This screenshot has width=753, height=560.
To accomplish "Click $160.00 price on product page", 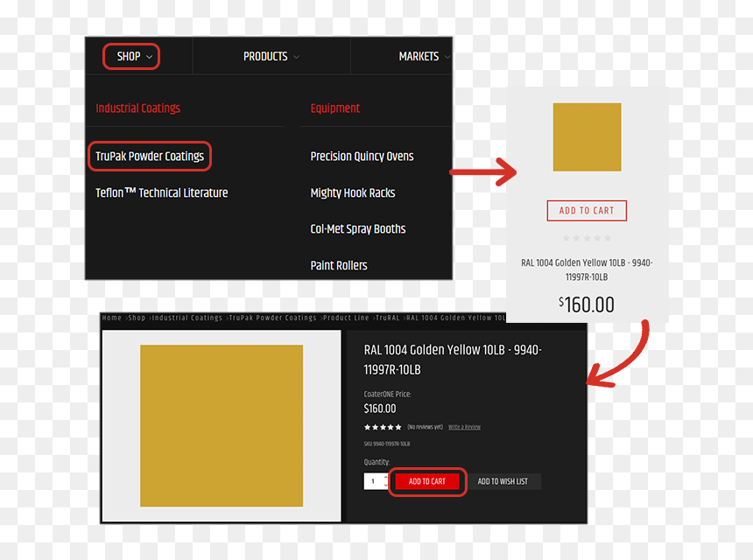I will (380, 409).
